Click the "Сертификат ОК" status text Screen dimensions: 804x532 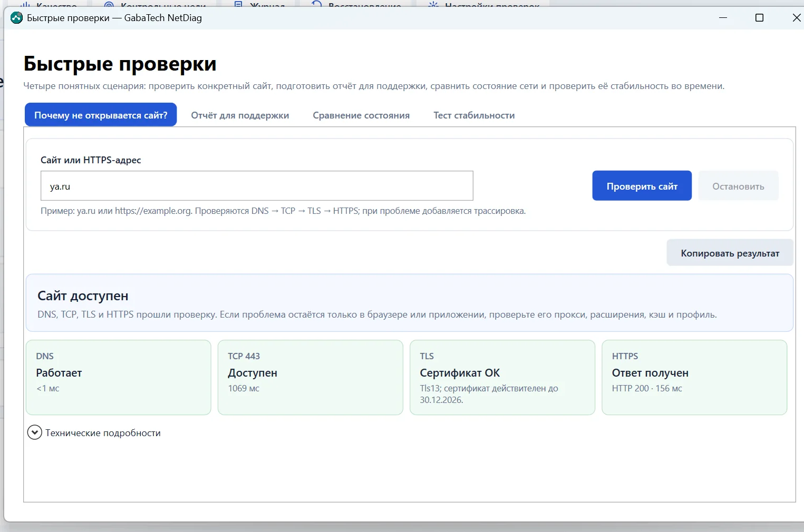coord(460,373)
